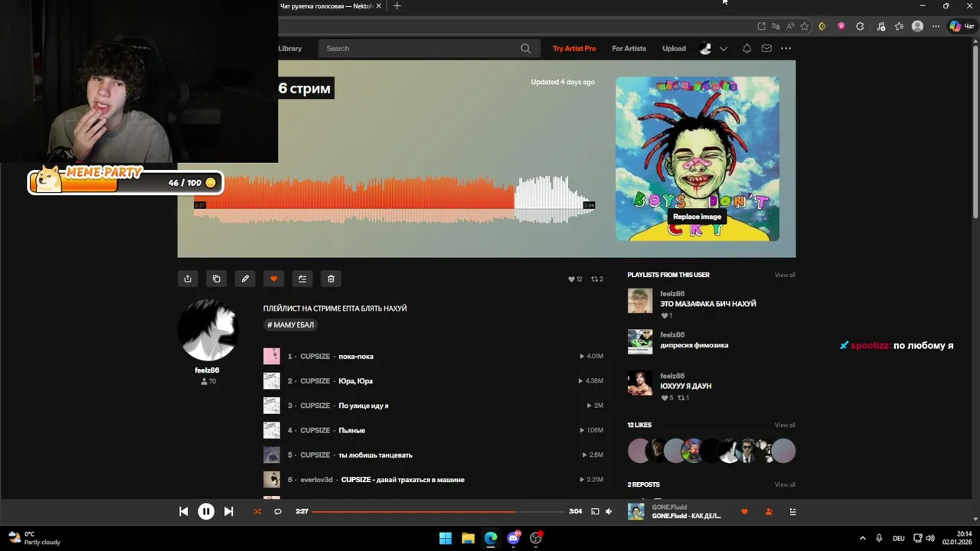
Task: Toggle shuffle in the bottom player
Action: [x=257, y=511]
